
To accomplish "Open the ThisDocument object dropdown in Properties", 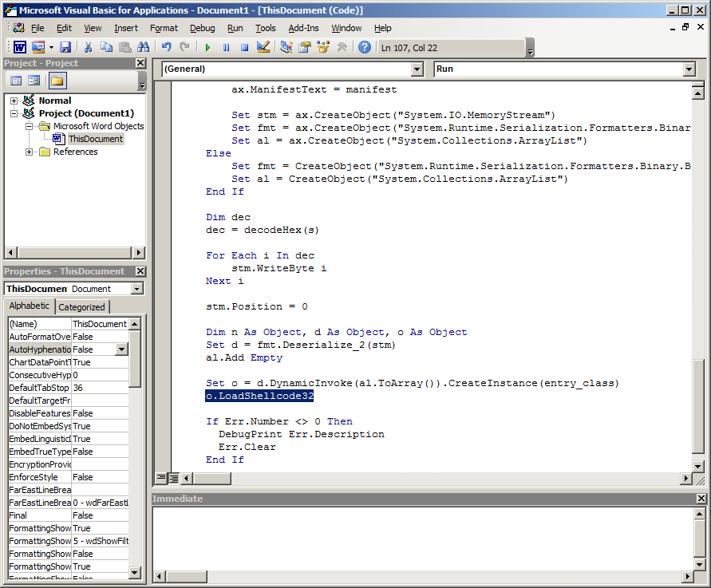I will pyautogui.click(x=137, y=289).
